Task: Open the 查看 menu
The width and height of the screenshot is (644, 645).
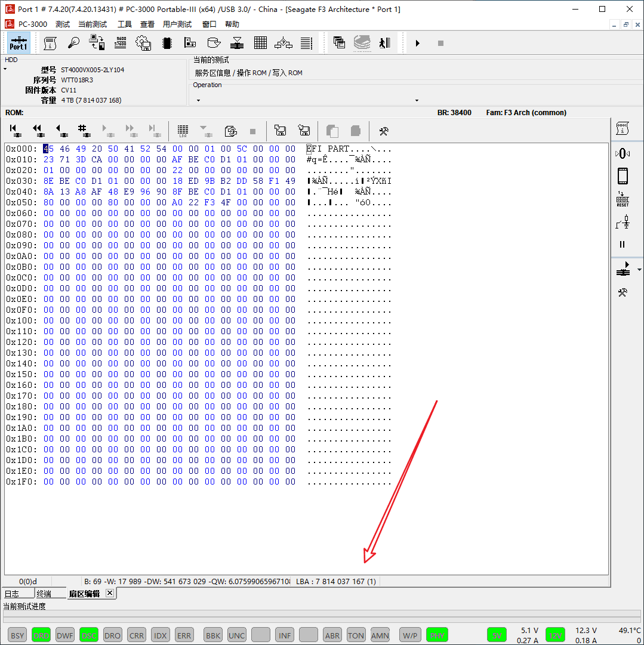Action: tap(147, 24)
